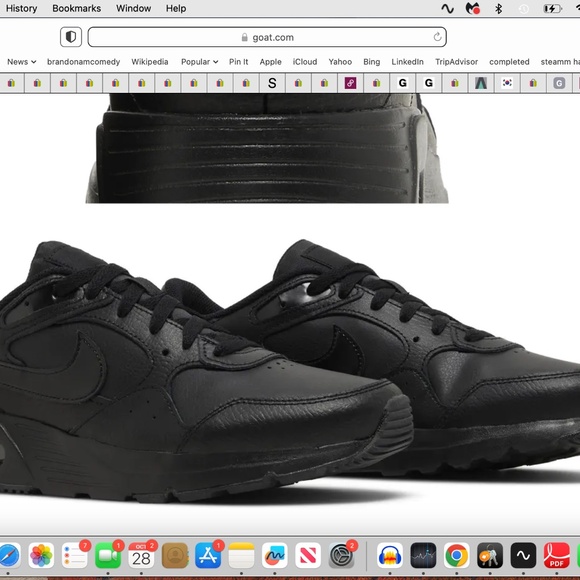The image size is (580, 580).
Task: Open the brandonamcomedy bookmark
Action: (84, 62)
